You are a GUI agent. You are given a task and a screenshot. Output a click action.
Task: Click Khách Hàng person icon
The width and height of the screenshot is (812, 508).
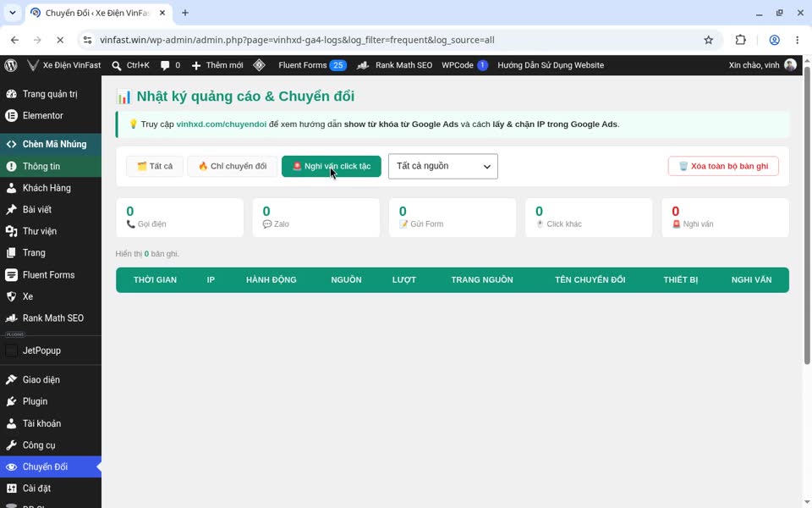[x=11, y=188]
